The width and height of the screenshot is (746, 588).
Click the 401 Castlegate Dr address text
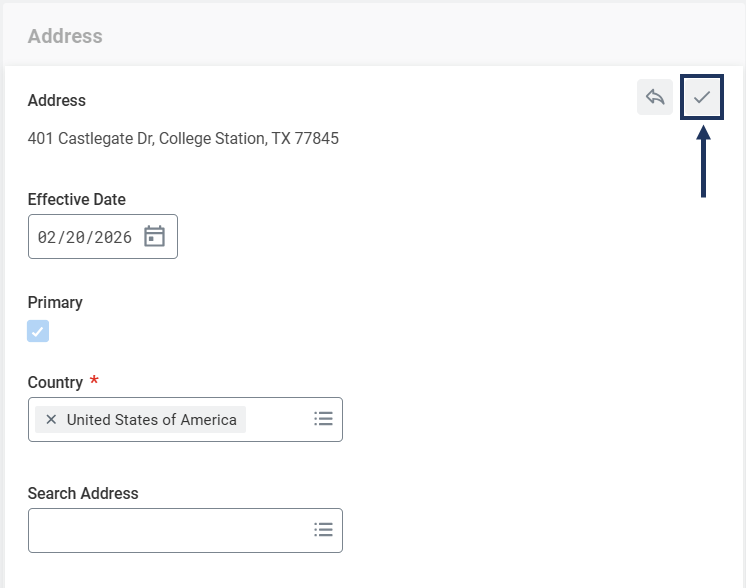183,139
